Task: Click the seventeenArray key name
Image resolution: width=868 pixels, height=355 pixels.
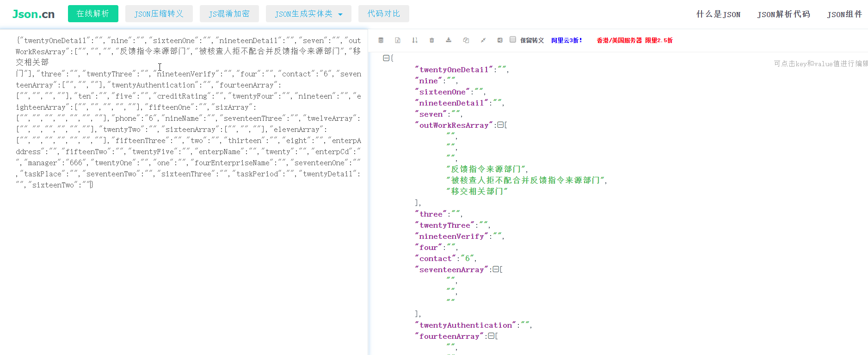Action: (451, 269)
